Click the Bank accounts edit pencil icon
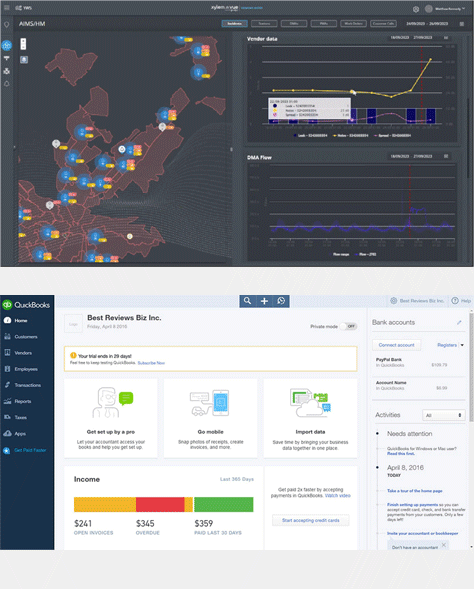 coord(459,322)
